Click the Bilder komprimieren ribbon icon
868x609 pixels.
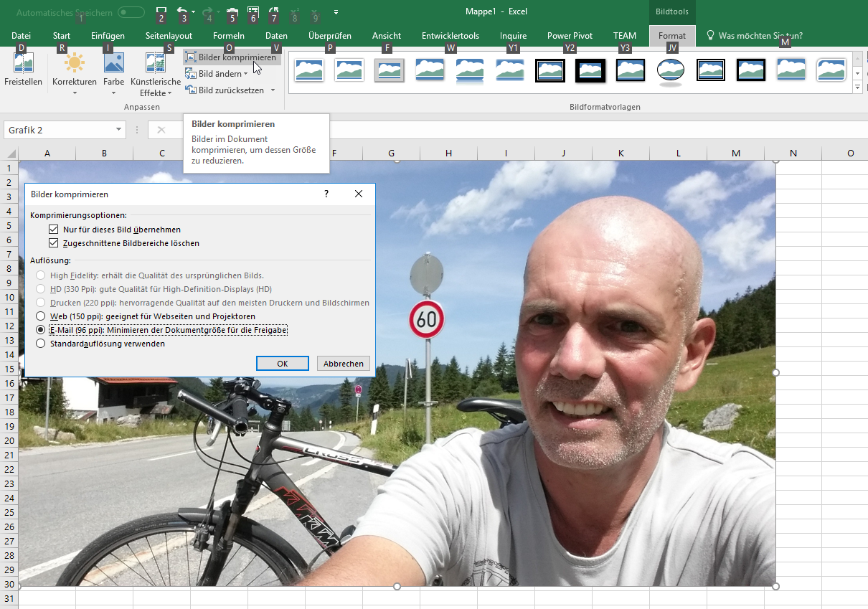[x=191, y=57]
